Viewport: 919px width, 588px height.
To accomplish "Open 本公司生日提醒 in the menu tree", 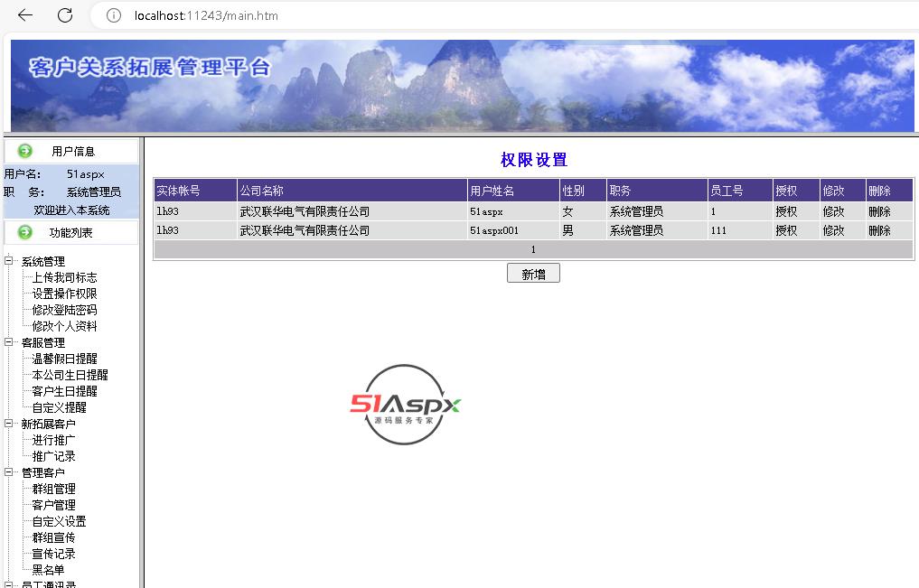I will [70, 375].
